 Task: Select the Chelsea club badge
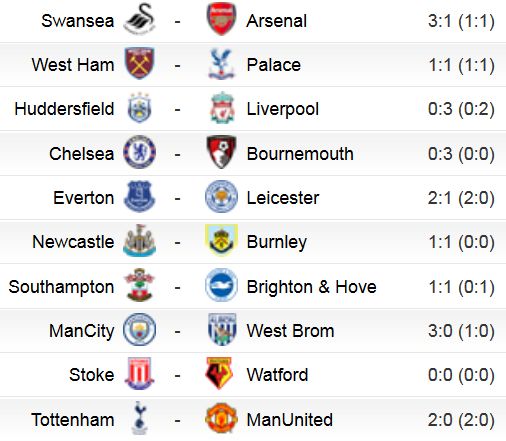click(x=139, y=152)
